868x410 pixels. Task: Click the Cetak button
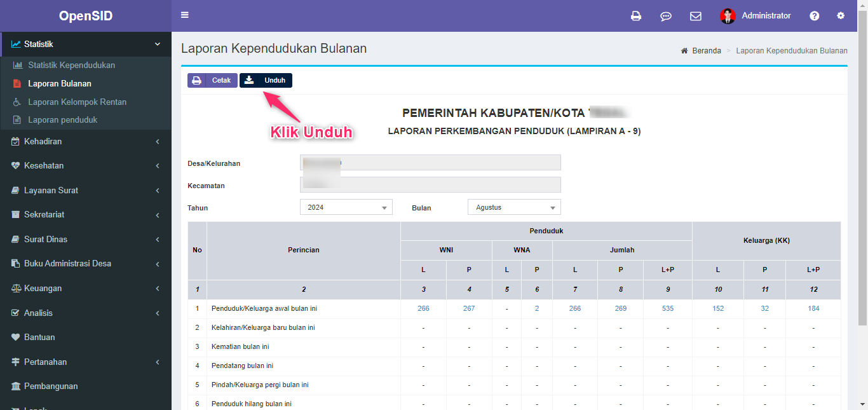[x=212, y=80]
